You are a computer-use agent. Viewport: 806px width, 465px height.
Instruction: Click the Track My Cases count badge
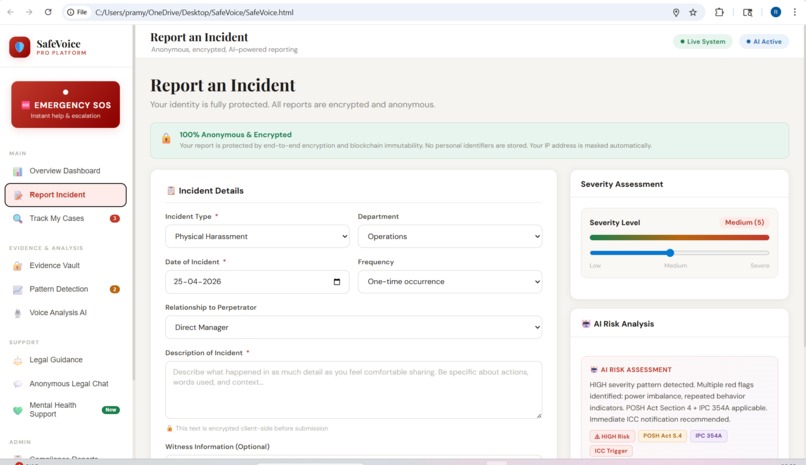tap(115, 218)
